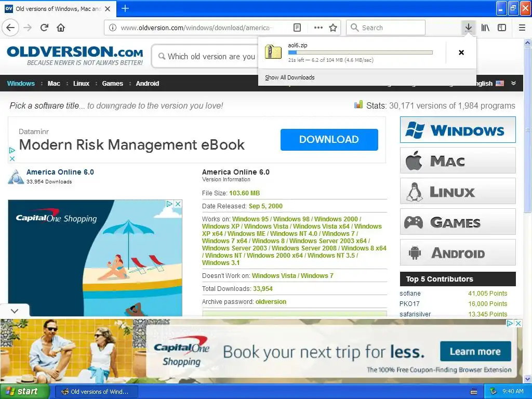532x399 pixels.
Task: Open the Linux platform sidebar button
Action: click(x=458, y=191)
